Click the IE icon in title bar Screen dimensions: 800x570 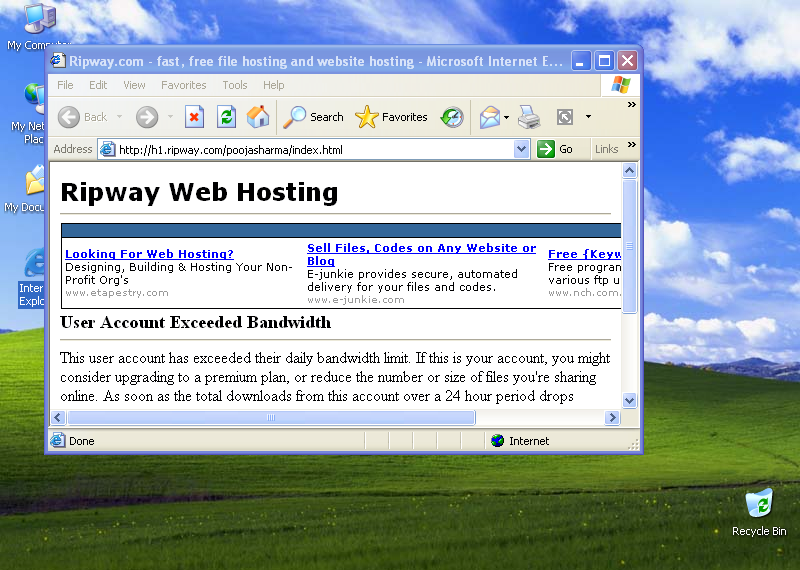tap(58, 61)
